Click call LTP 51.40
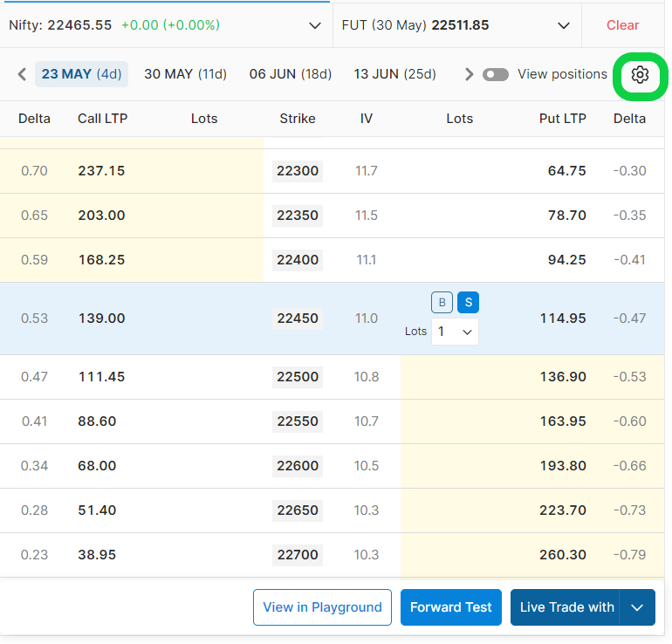 coord(97,510)
